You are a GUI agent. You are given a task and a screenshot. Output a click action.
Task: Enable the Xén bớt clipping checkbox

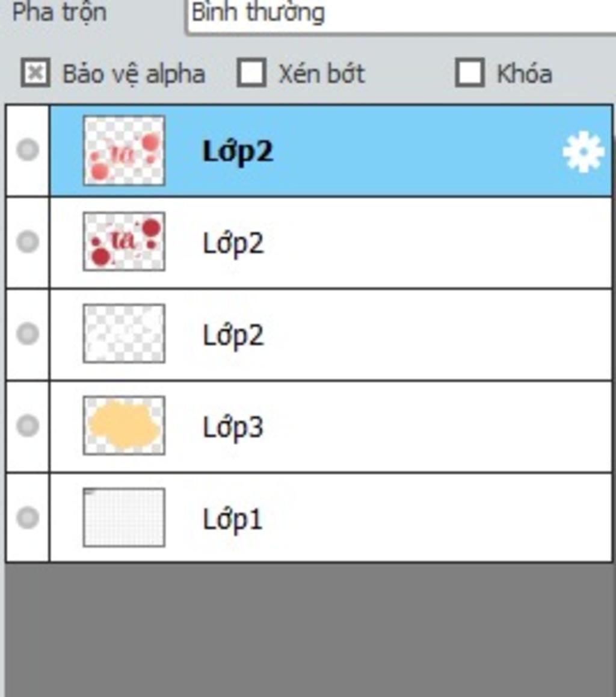click(x=251, y=72)
